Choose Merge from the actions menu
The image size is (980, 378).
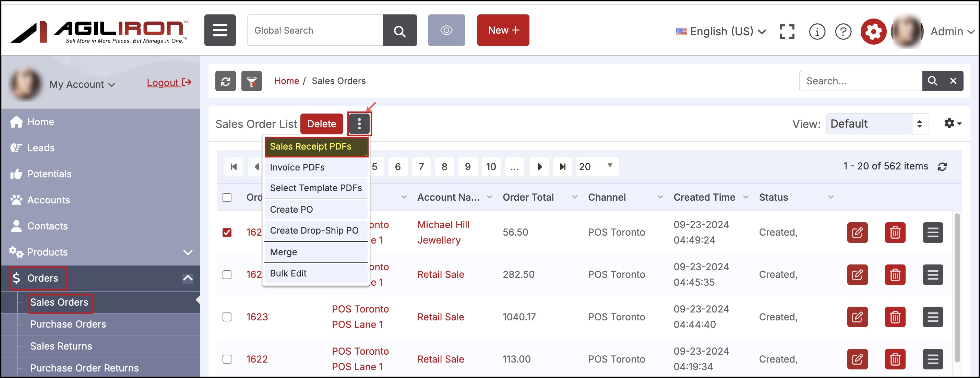coord(316,252)
